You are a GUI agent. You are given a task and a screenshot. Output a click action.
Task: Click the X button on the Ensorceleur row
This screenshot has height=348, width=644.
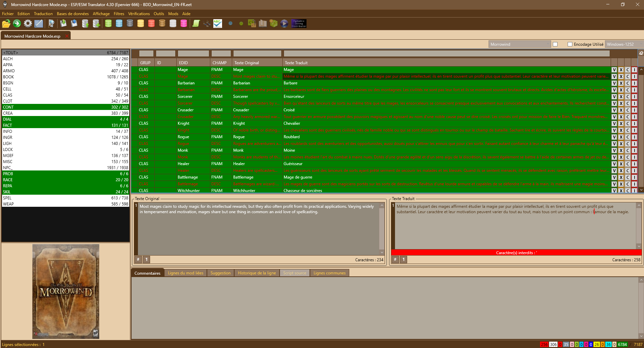[621, 96]
